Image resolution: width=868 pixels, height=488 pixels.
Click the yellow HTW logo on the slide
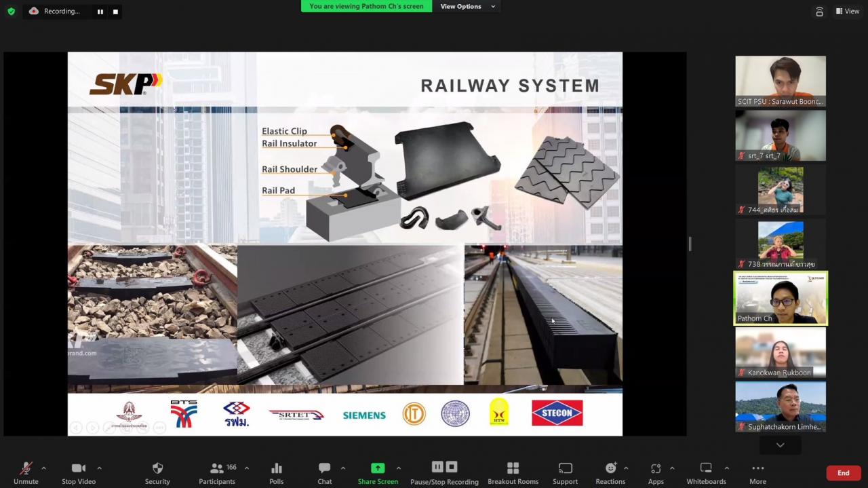click(x=499, y=413)
